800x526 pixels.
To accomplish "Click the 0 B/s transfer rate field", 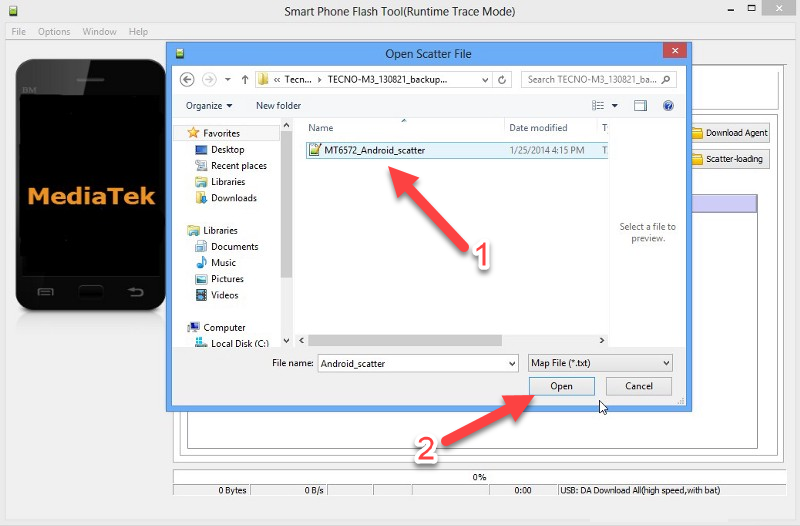I will [288, 490].
